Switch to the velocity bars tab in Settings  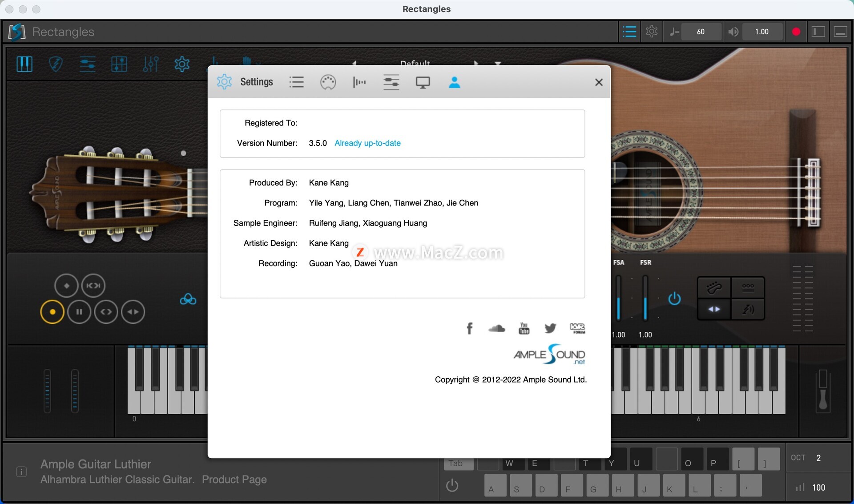(x=359, y=82)
